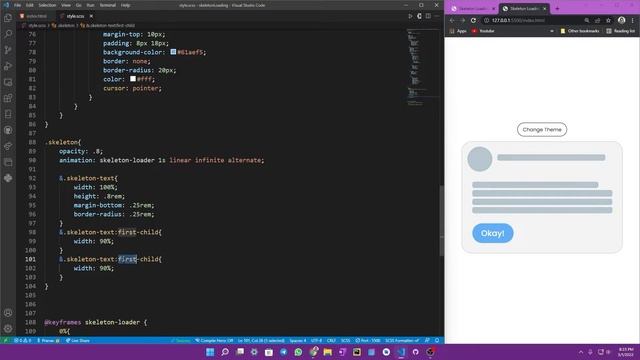Screen dimensions: 640x360
Task: Click the Compile Hero: Off status item
Action: [214, 340]
